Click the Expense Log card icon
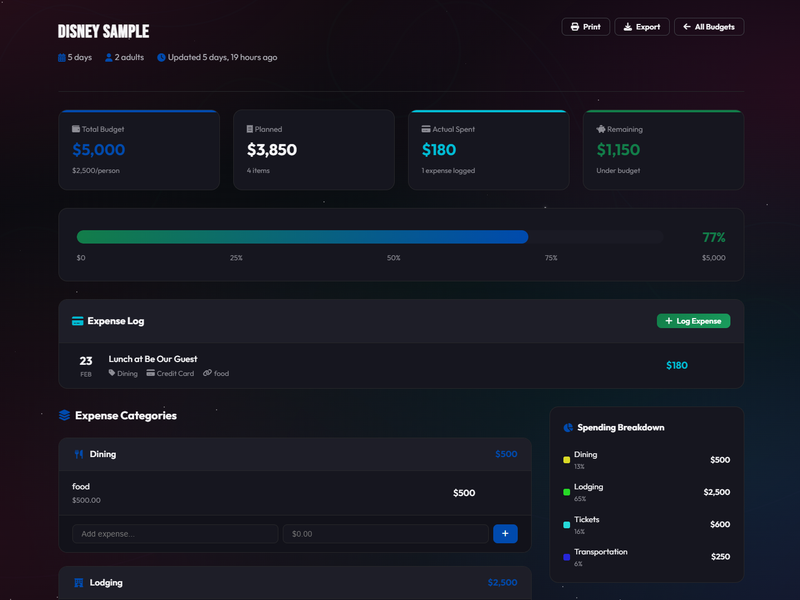Viewport: 800px width, 600px height. click(x=77, y=321)
